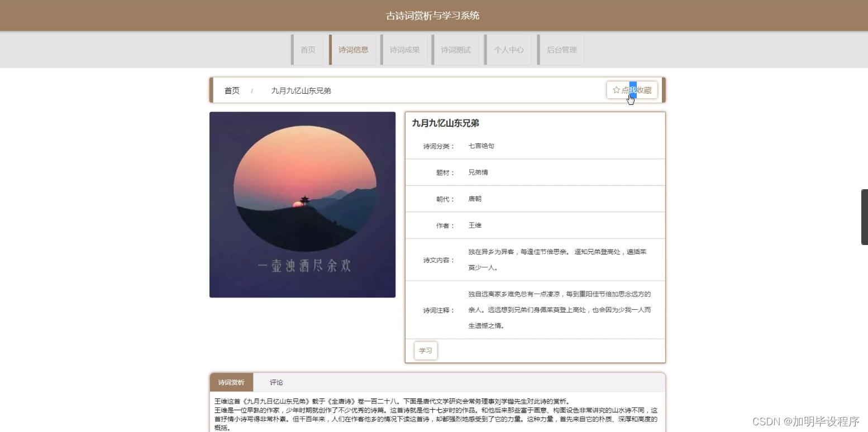Select the 诗词赏析 appreciation tab
868x432 pixels.
231,382
